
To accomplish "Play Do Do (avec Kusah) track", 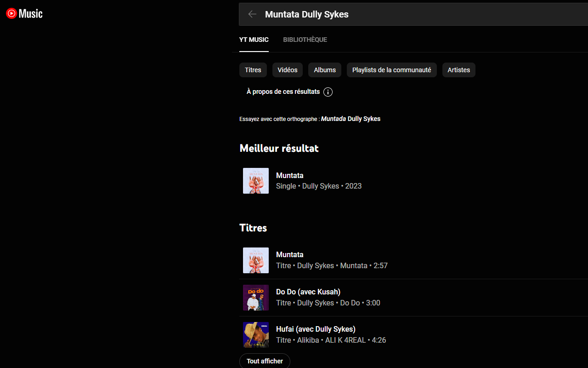I will pos(308,292).
